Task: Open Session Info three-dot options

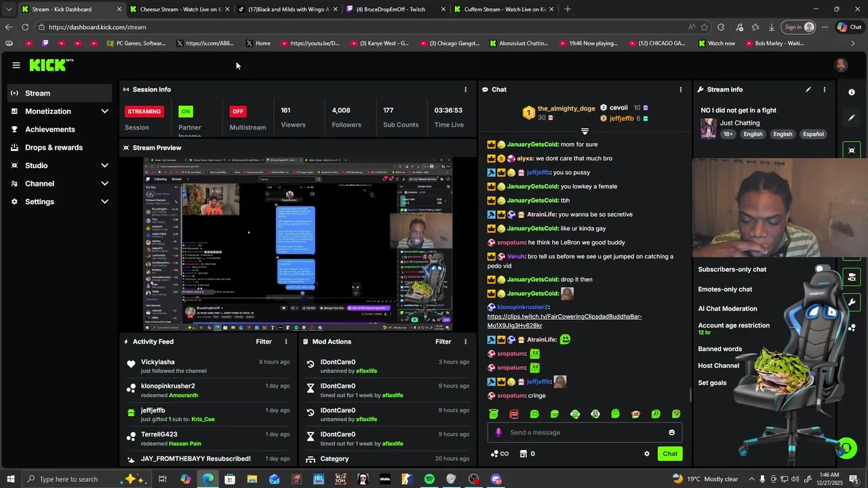Action: point(465,89)
